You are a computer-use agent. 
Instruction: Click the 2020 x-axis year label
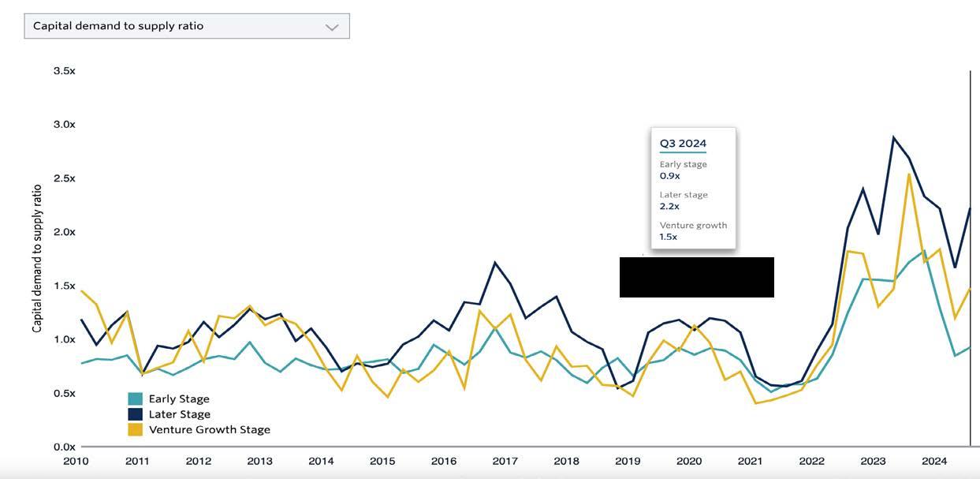(689, 461)
